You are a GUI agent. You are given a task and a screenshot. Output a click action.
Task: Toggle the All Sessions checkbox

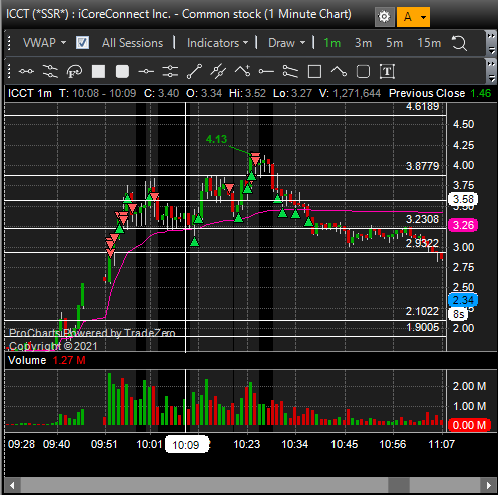82,43
